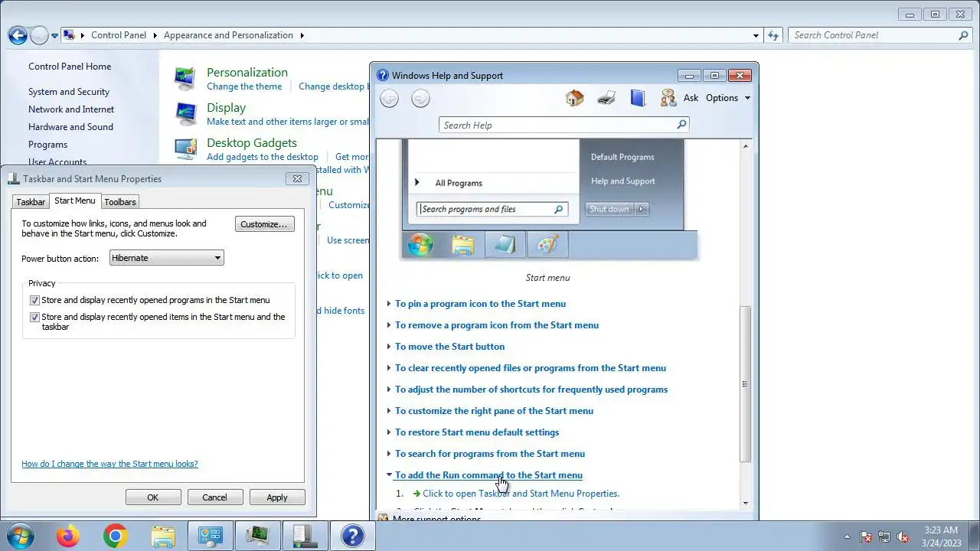This screenshot has width=980, height=551.
Task: Toggle storing recently opened items checkbox
Action: click(34, 317)
